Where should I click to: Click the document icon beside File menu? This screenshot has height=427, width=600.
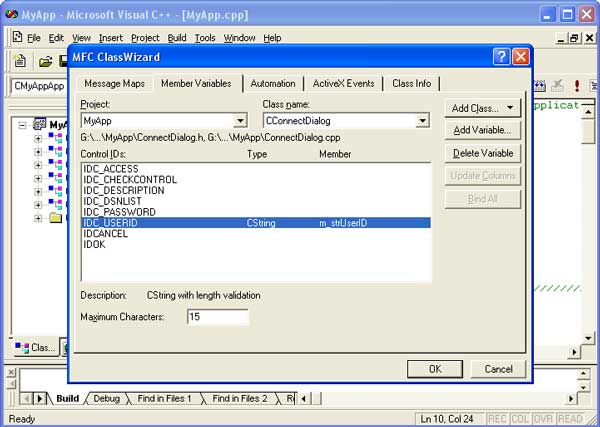click(x=17, y=37)
